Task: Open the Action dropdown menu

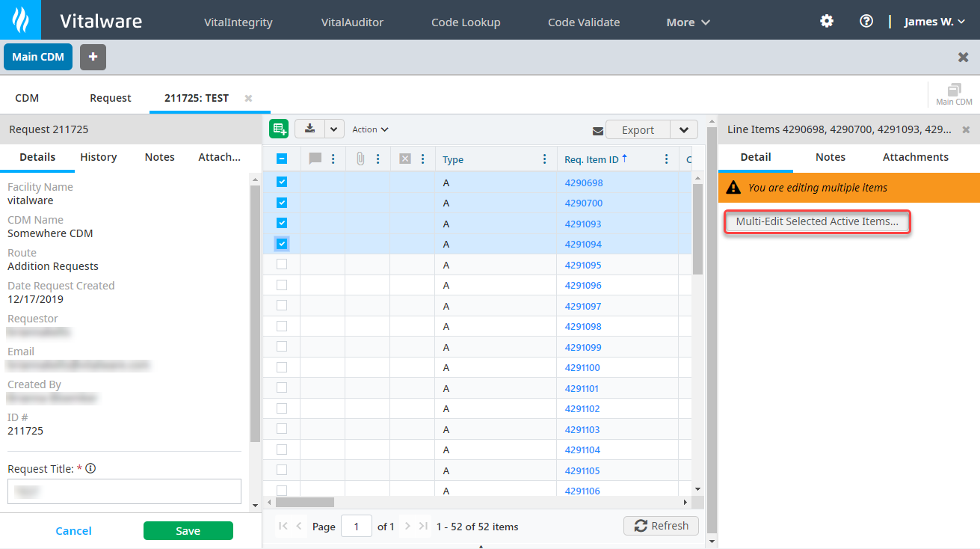Action: tap(371, 129)
